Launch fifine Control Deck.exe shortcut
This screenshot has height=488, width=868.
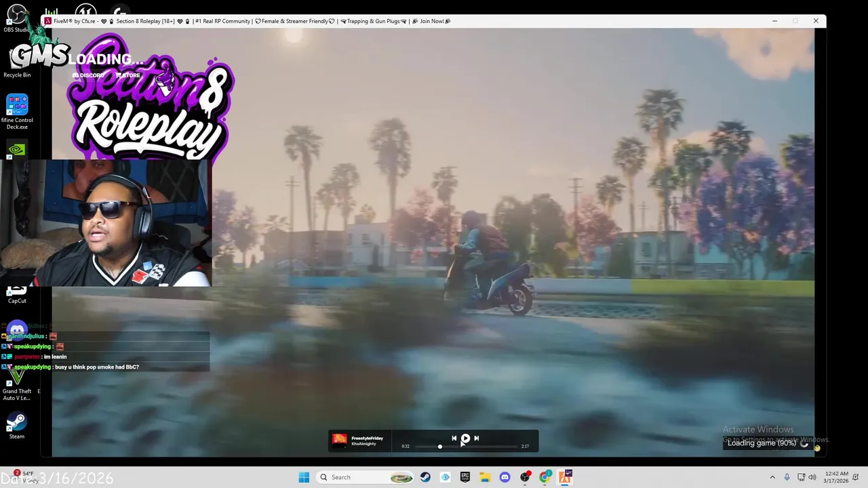[17, 112]
